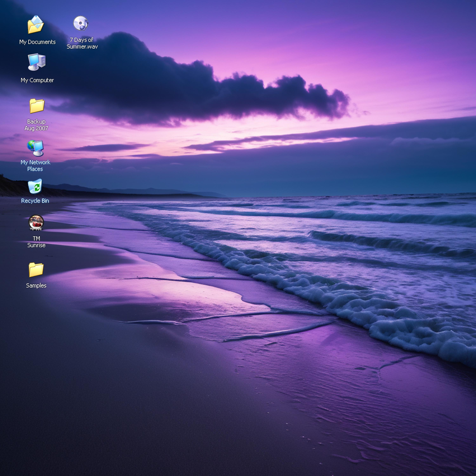Image resolution: width=476 pixels, height=476 pixels.
Task: Select the My Documents folder icon
Action: 36,24
